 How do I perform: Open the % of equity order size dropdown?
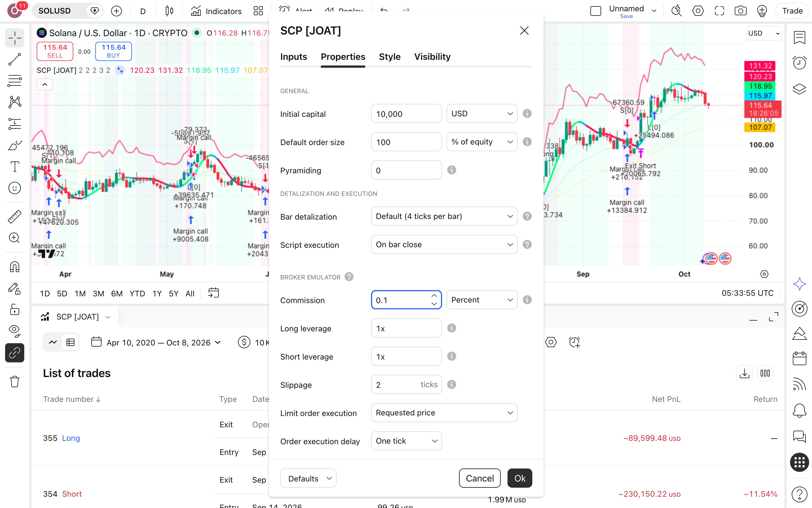point(482,142)
